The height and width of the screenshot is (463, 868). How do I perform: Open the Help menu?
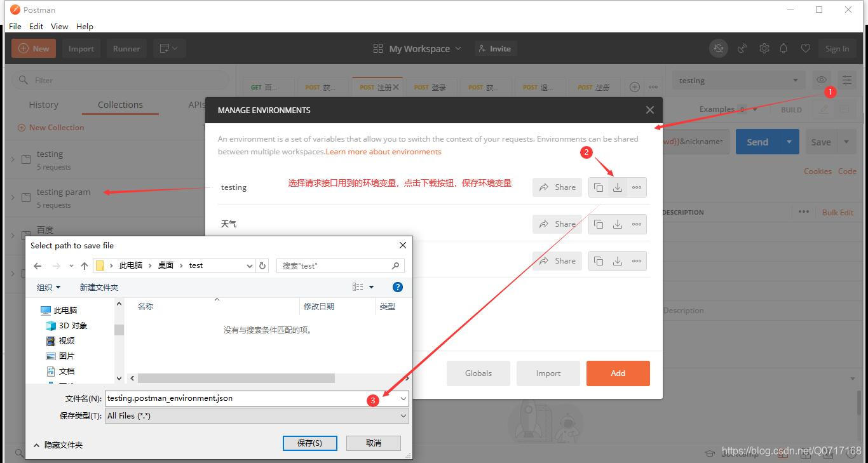click(85, 26)
